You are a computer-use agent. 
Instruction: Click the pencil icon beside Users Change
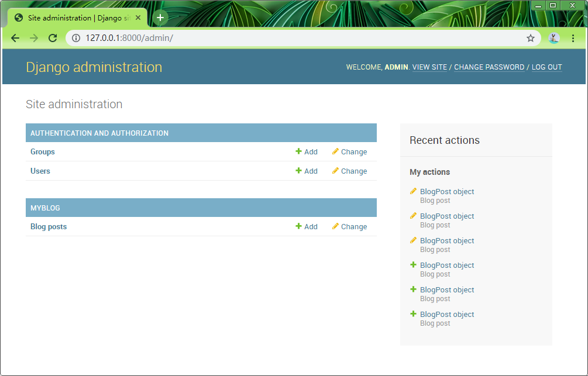[x=335, y=171]
